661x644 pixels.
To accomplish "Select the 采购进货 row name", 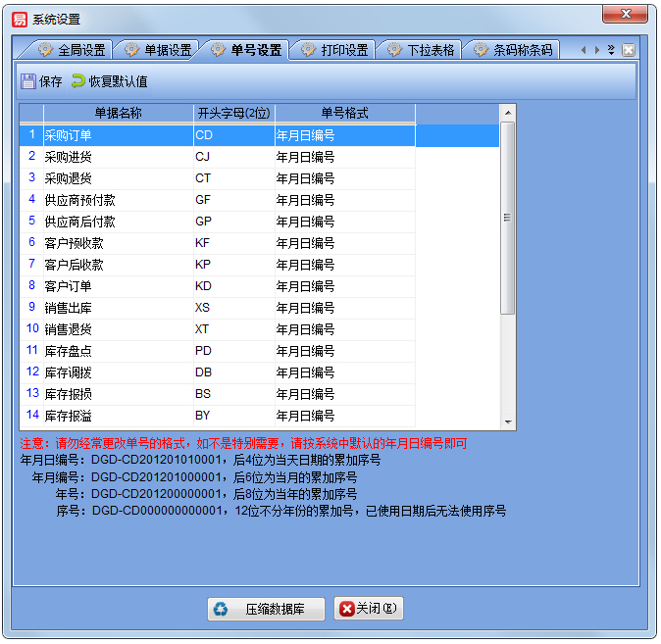I will [x=69, y=157].
